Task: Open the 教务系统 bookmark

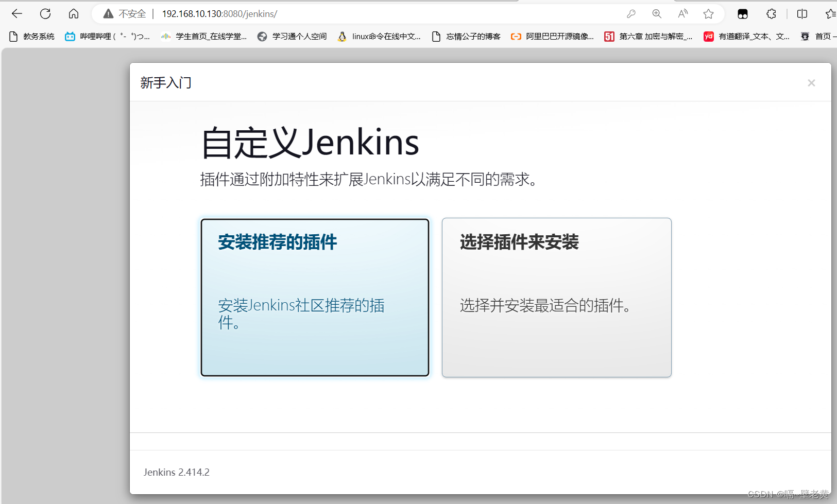Action: point(32,36)
